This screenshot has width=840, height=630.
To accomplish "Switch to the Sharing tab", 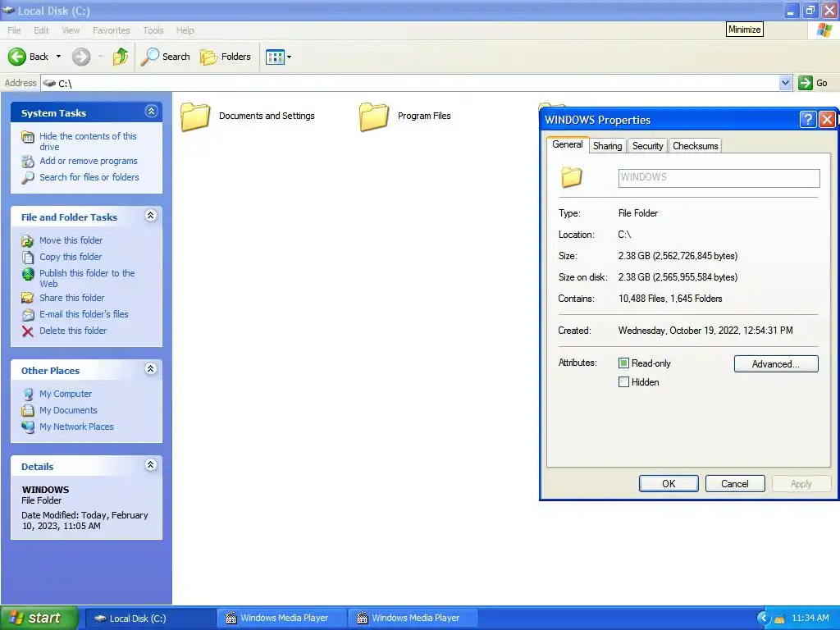I will [608, 146].
